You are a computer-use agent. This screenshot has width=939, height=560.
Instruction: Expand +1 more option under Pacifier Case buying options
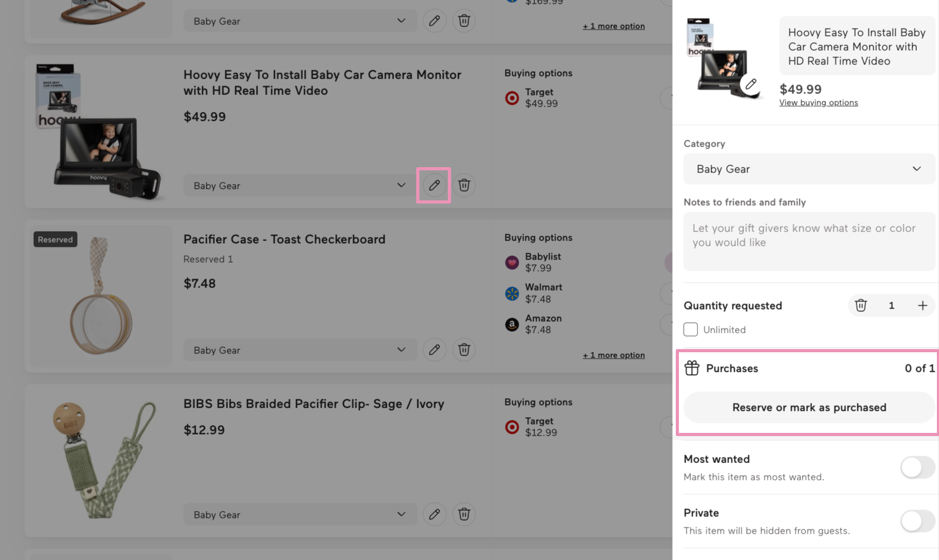click(x=614, y=355)
